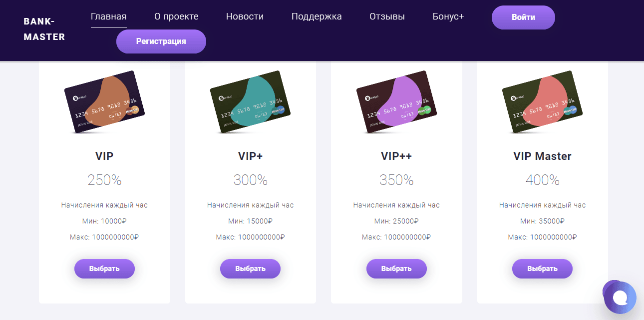Screen dimensions: 644x320
Task: Select the Бонус+ menu item
Action: [x=448, y=16]
